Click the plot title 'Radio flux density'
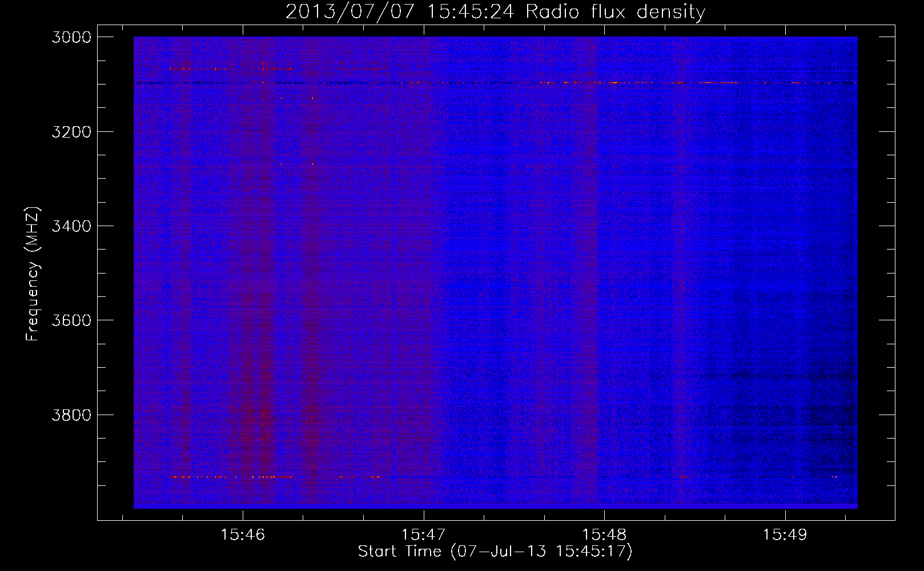Viewport: 924px width, 571px height. click(x=615, y=11)
